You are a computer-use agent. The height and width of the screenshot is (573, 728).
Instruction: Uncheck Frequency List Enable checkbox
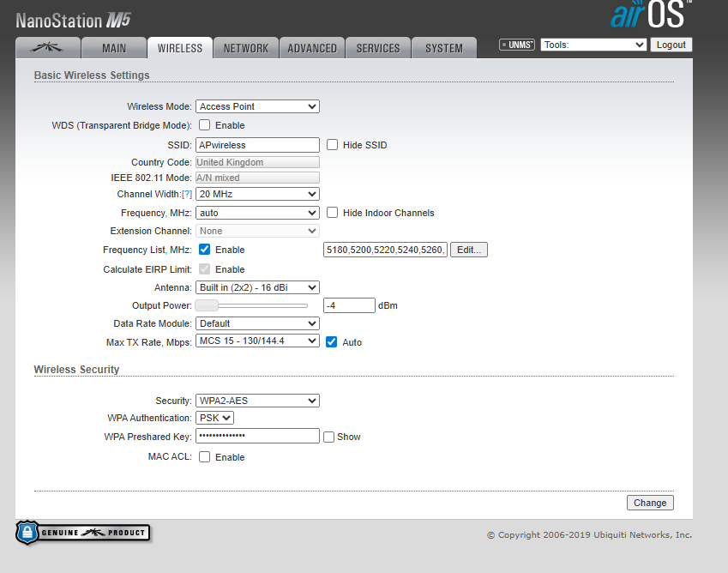[204, 250]
